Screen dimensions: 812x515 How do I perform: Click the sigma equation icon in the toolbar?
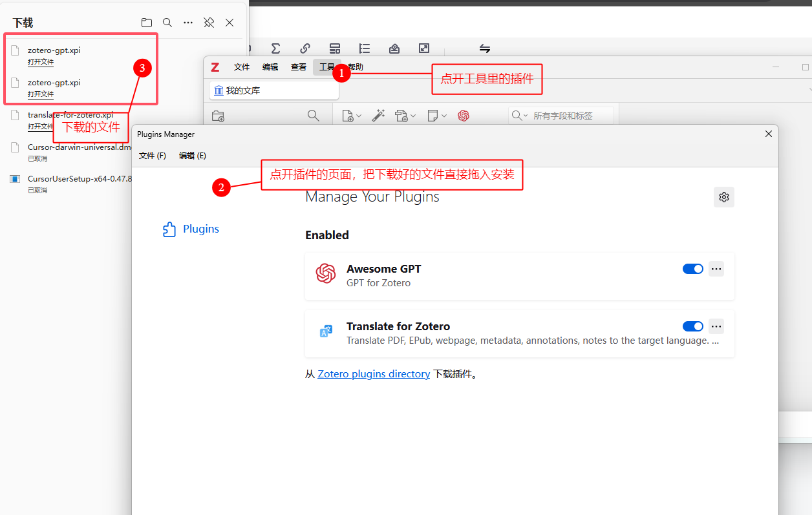276,48
